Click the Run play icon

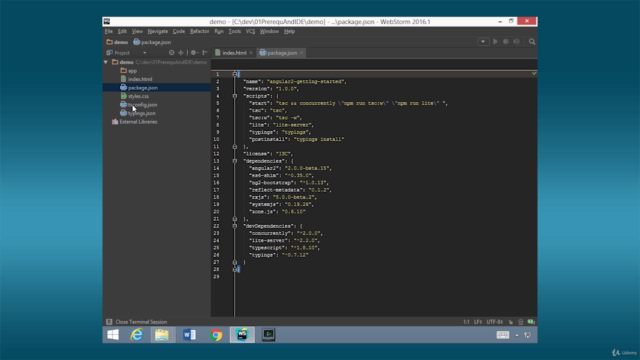click(495, 42)
